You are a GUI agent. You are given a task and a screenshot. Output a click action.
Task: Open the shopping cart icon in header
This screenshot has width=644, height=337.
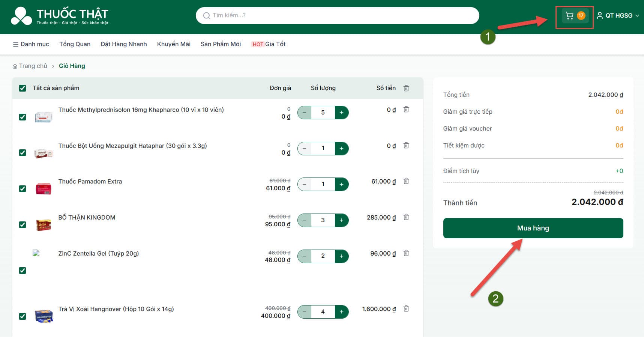click(570, 16)
